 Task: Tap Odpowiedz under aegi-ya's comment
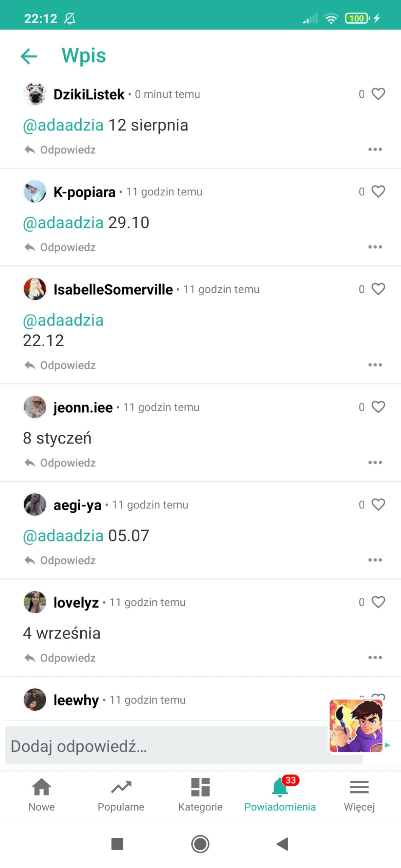pos(60,560)
